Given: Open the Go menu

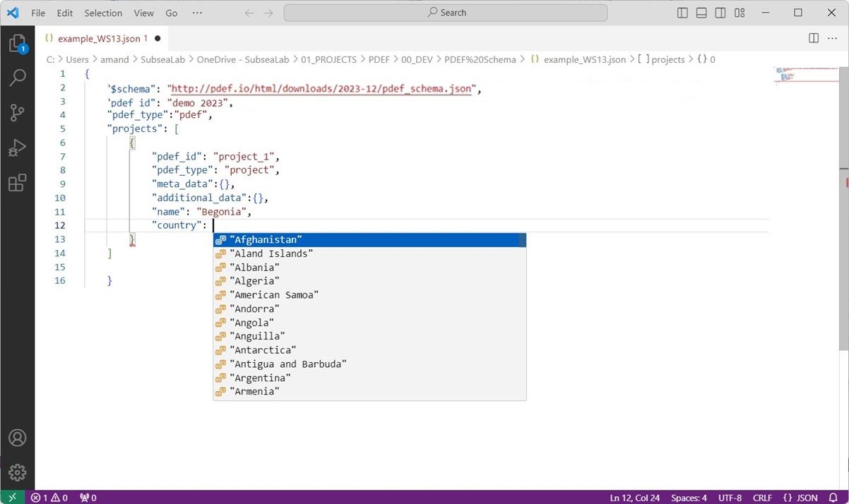Looking at the screenshot, I should coord(172,13).
